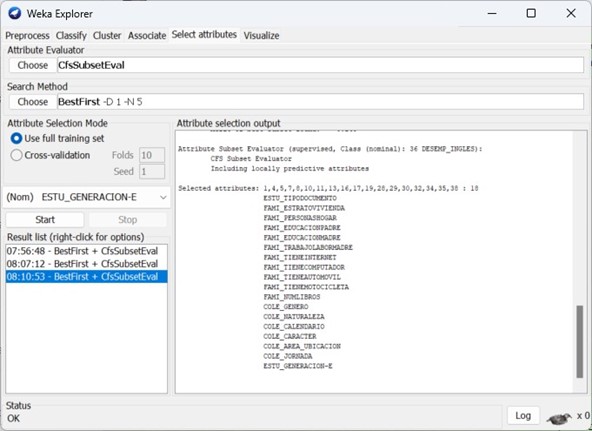592x431 pixels.
Task: Select the 08:10:53 BestFirst result entry
Action: pos(86,277)
